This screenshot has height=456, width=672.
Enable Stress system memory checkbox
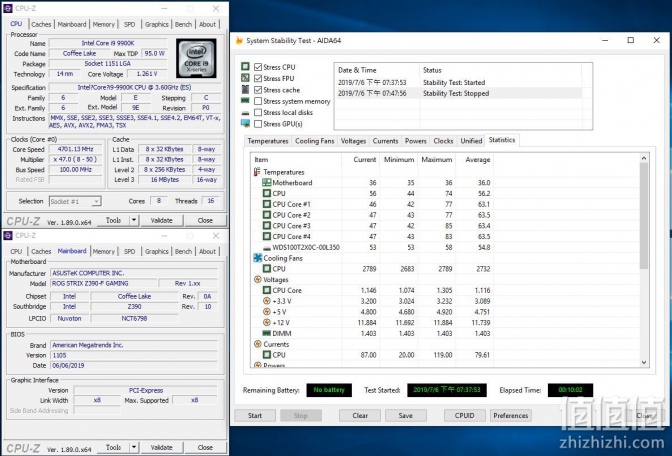click(x=258, y=101)
